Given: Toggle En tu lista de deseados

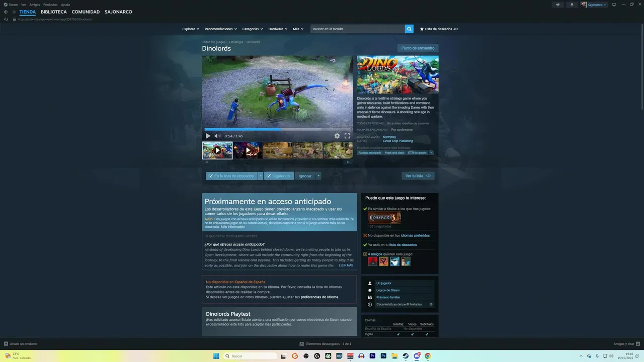Looking at the screenshot, I should (232, 176).
